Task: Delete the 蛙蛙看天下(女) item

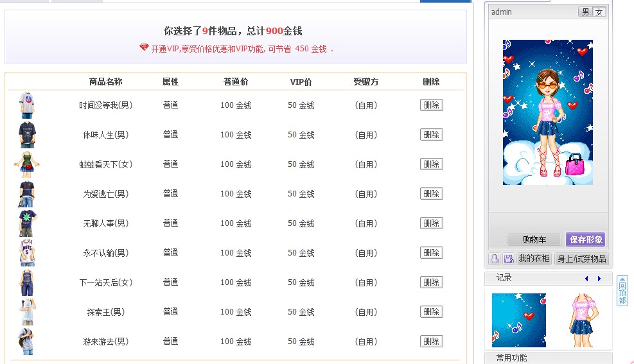Action: click(x=432, y=164)
